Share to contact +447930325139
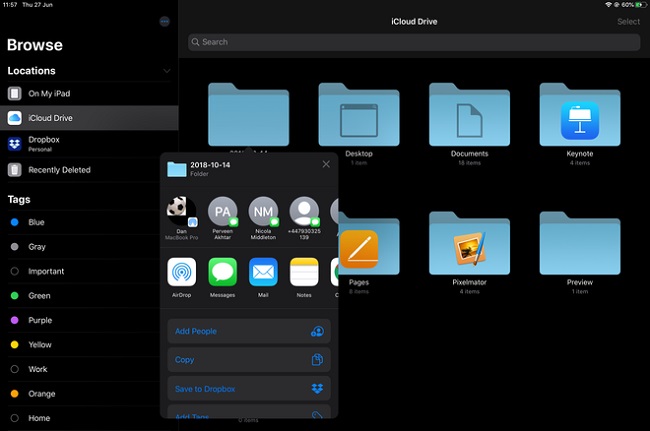650x431 pixels. click(x=304, y=218)
